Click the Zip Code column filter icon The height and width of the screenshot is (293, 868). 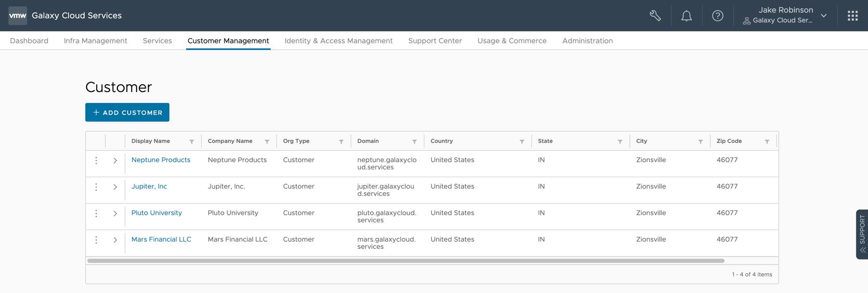pos(767,141)
